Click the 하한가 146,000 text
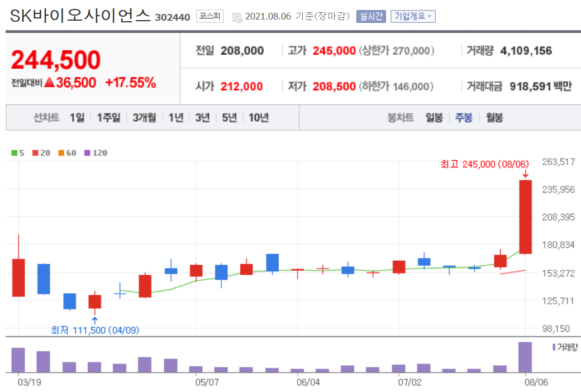Screen dimensions: 581x392 coord(396,87)
